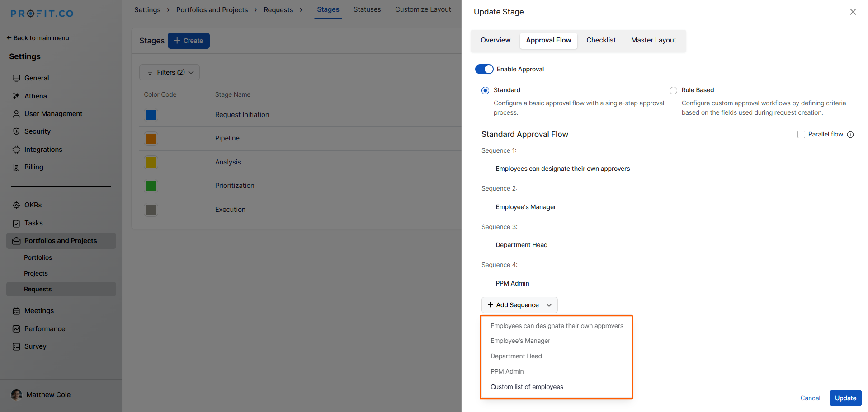Open the Billing icon in sidebar

tap(16, 167)
